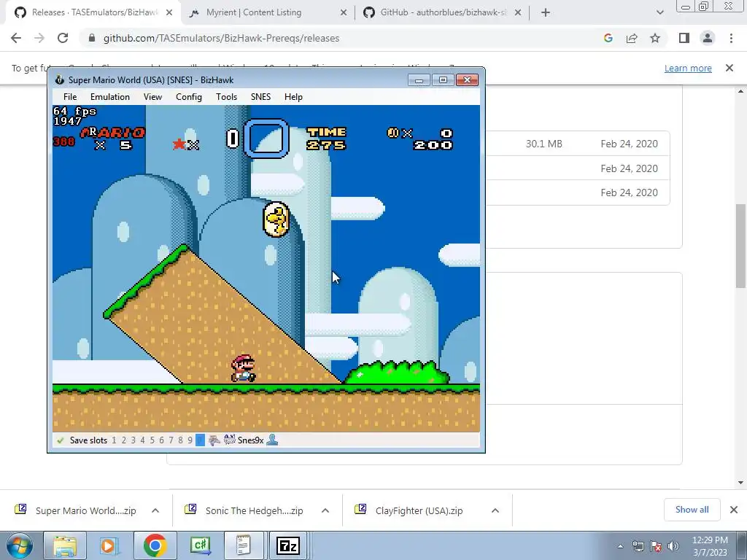
Task: Select save slot 6
Action: (161, 440)
